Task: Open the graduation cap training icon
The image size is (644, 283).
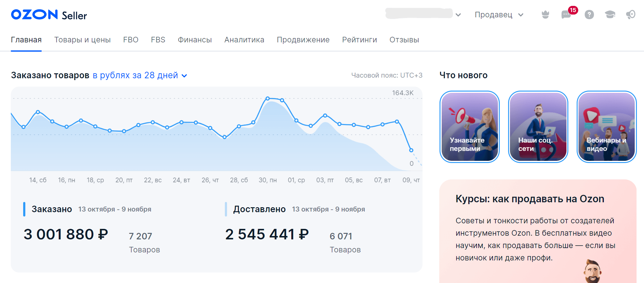Action: coord(610,15)
